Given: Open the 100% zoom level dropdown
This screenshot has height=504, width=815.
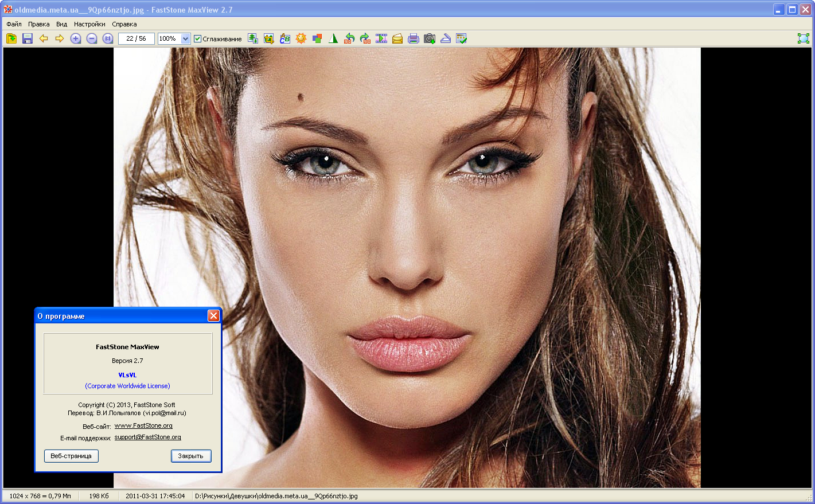Looking at the screenshot, I should tap(185, 38).
